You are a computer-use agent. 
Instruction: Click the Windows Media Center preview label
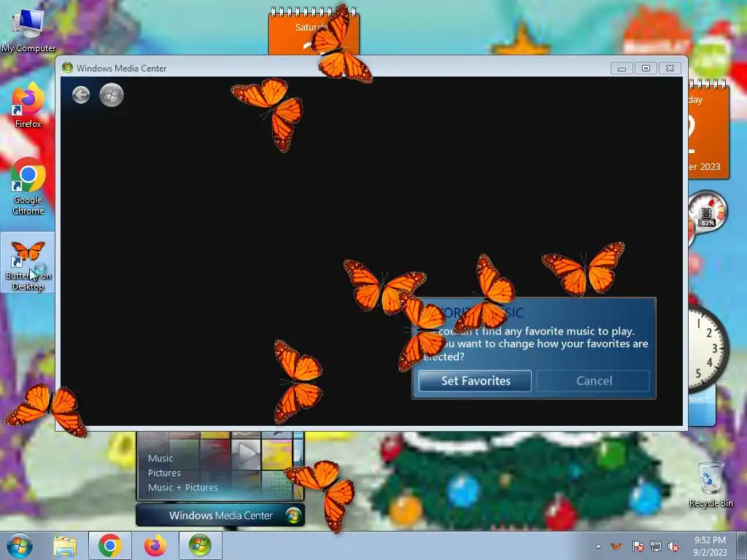coord(220,516)
